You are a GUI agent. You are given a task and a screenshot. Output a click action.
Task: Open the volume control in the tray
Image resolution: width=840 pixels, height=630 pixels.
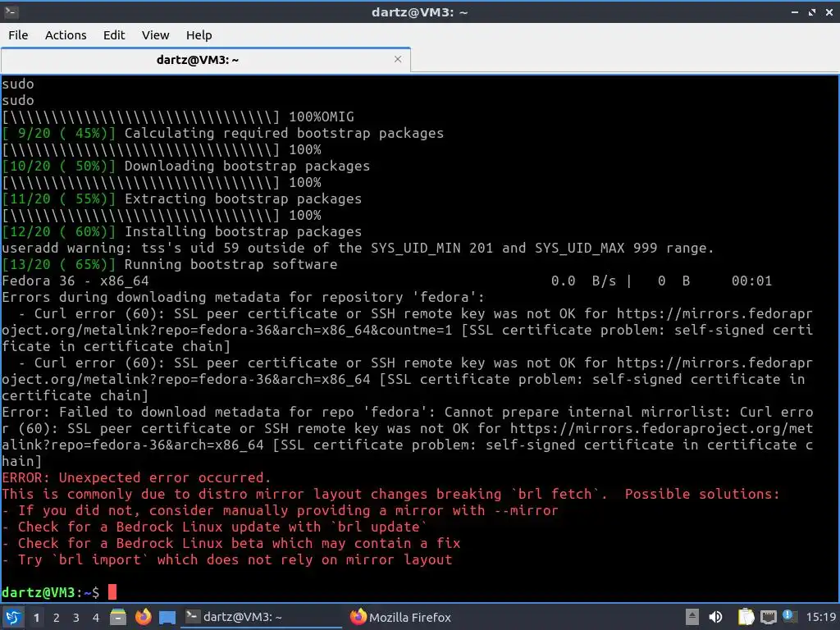coord(715,617)
